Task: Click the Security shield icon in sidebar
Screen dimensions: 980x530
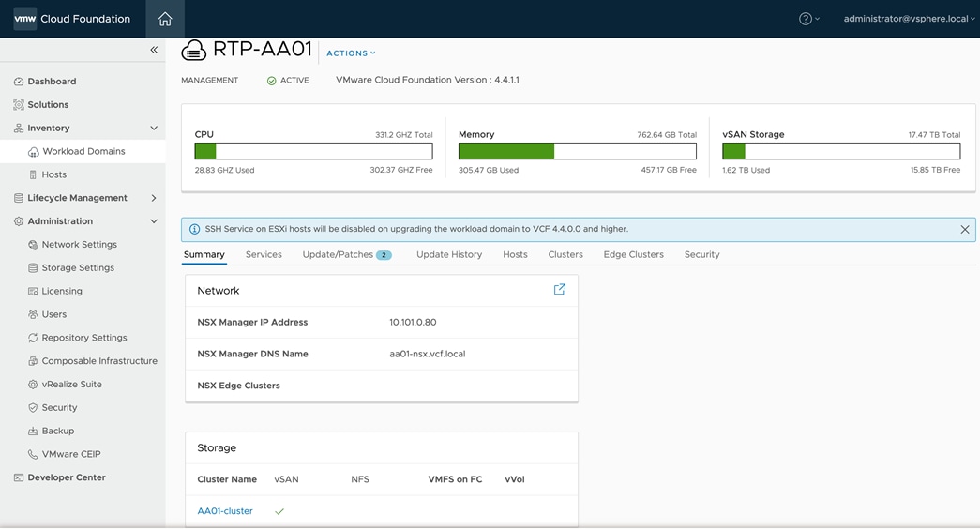Action: [x=33, y=407]
